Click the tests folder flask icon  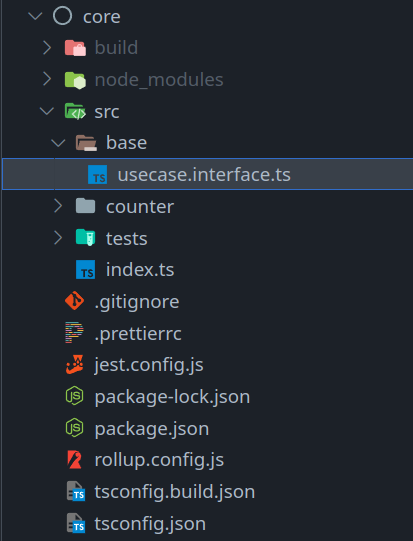pyautogui.click(x=86, y=238)
